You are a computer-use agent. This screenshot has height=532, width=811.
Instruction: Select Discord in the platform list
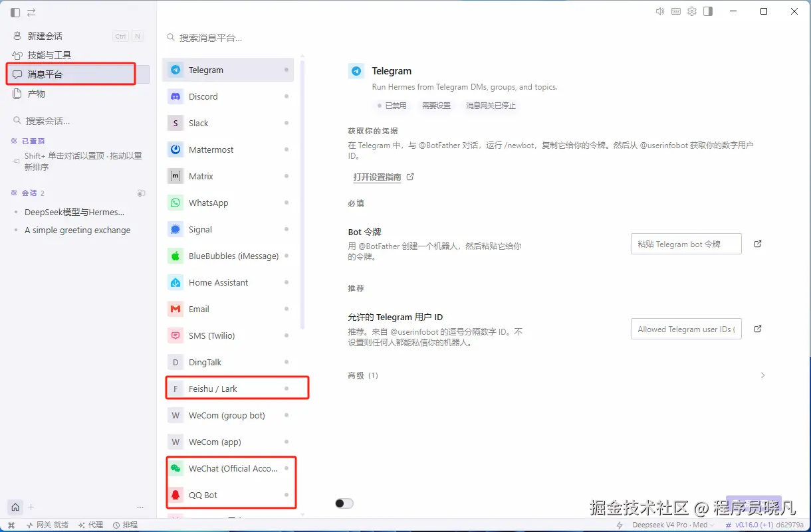tap(228, 96)
